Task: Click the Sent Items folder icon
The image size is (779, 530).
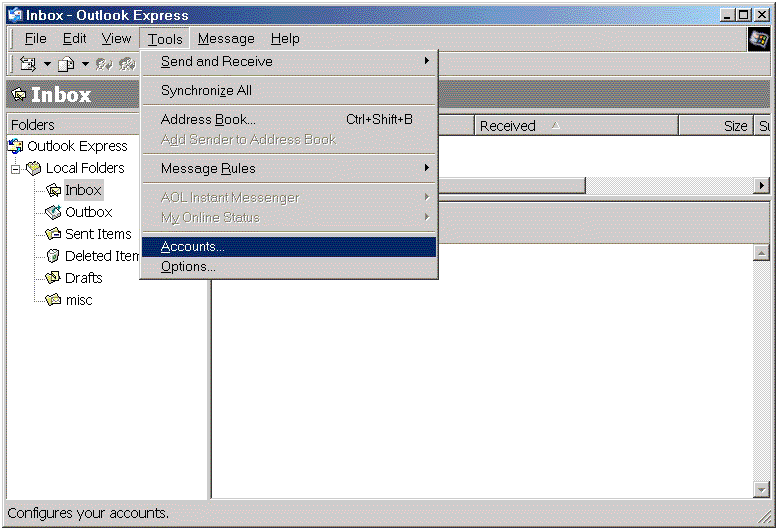Action: click(x=53, y=233)
